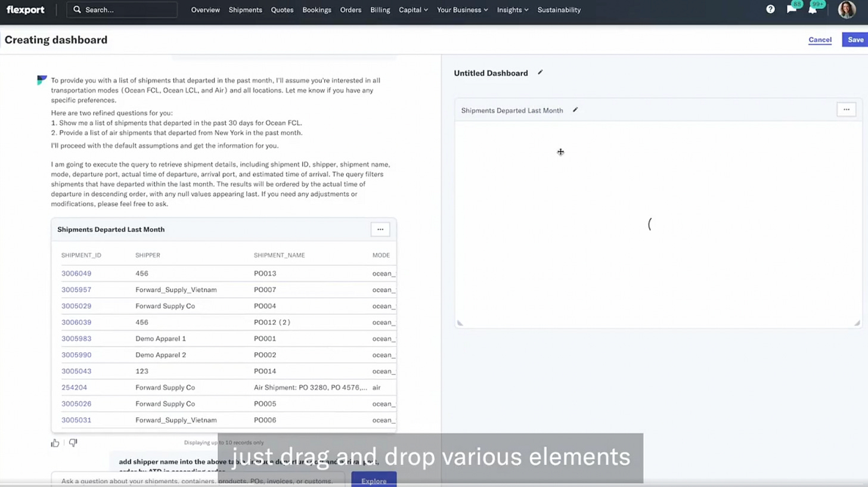Open shipment 3006049 link
This screenshot has width=868, height=487.
tap(76, 274)
